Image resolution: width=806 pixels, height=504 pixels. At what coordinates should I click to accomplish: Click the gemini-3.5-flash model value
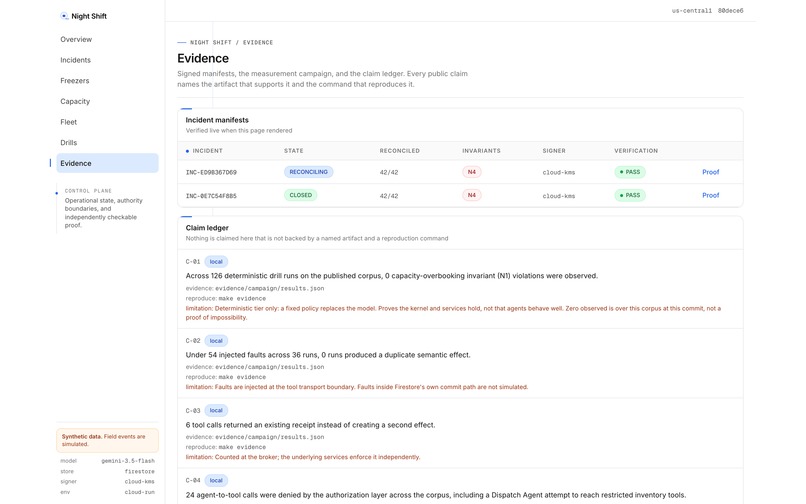pyautogui.click(x=128, y=461)
